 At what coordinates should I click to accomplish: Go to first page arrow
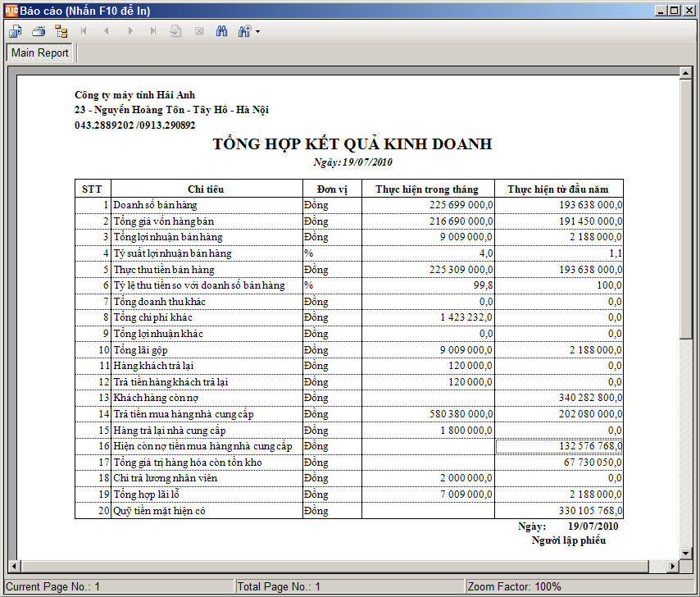[x=84, y=31]
